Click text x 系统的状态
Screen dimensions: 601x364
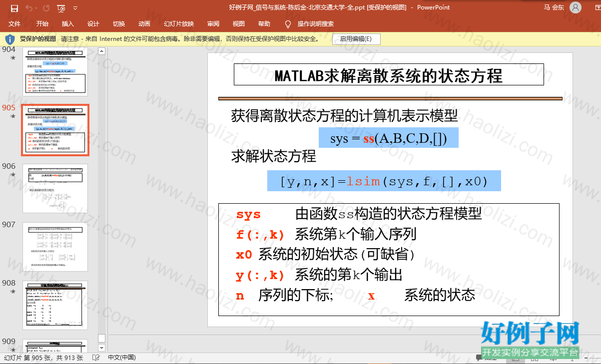click(421, 295)
